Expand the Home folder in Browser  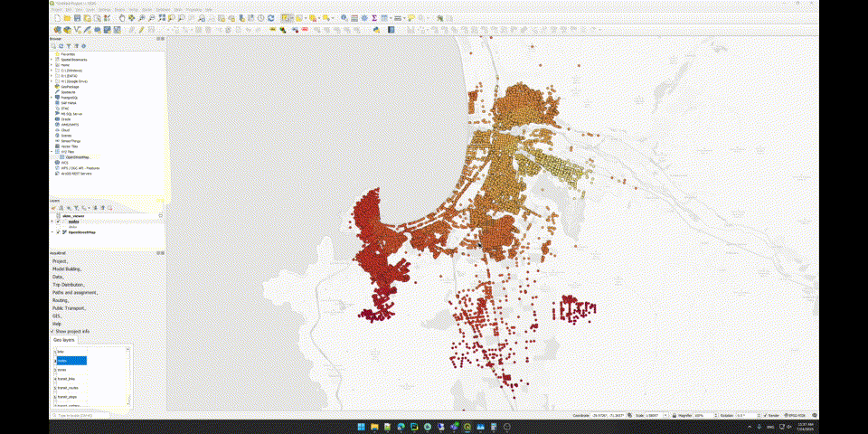[52, 65]
